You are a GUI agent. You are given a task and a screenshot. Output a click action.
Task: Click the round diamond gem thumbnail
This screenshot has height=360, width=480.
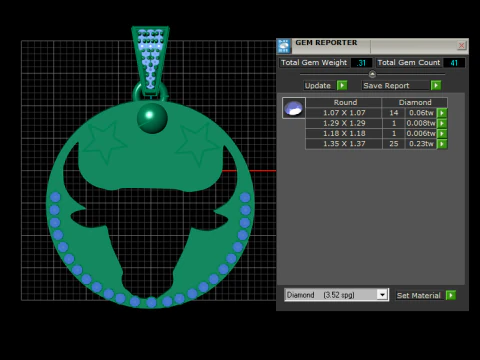(x=294, y=108)
